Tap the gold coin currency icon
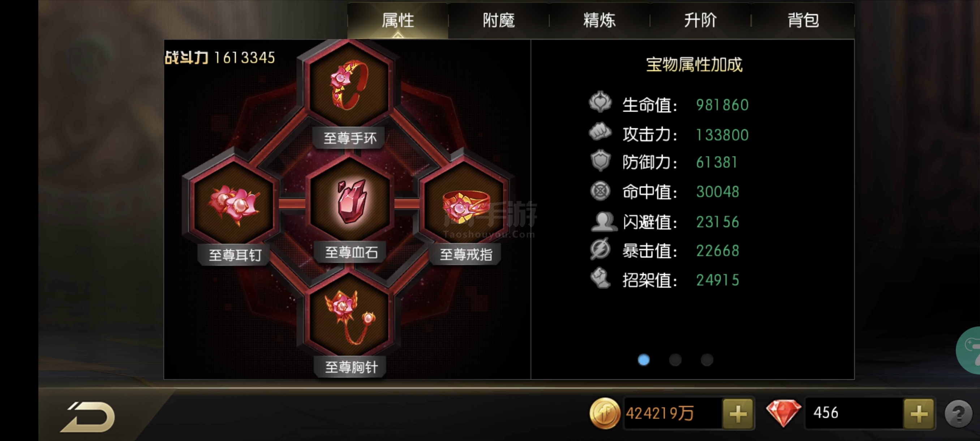Image resolution: width=980 pixels, height=441 pixels. coord(605,413)
